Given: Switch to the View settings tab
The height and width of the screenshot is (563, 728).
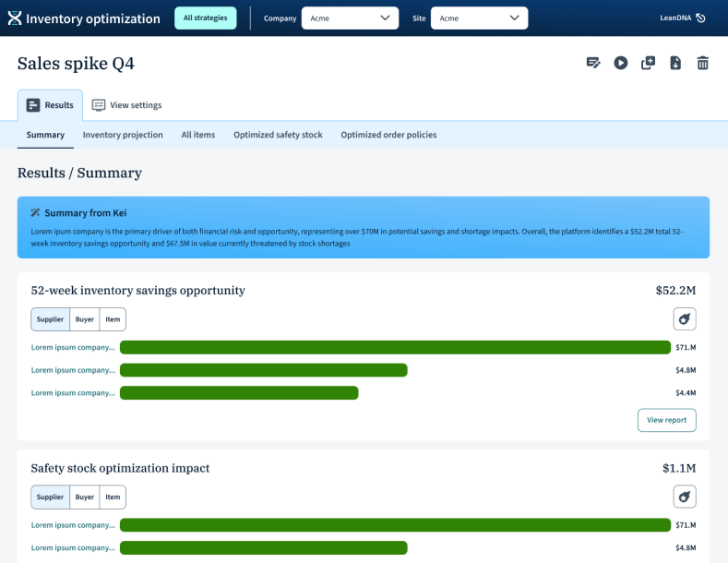Looking at the screenshot, I should coord(126,105).
